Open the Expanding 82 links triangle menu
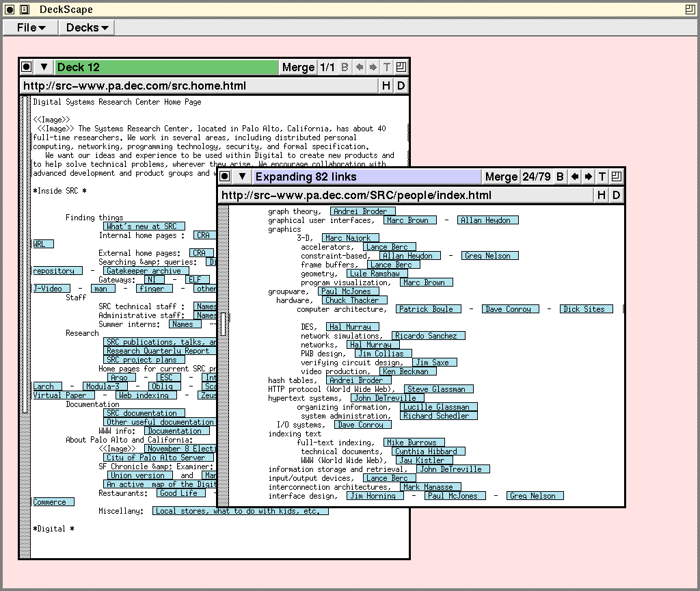The image size is (700, 591). (x=242, y=176)
